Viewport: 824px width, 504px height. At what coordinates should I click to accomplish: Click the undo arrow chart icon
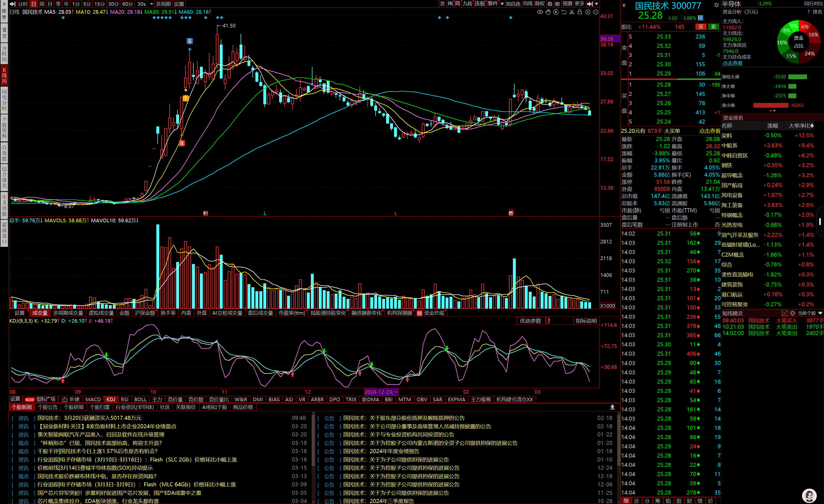[564, 12]
